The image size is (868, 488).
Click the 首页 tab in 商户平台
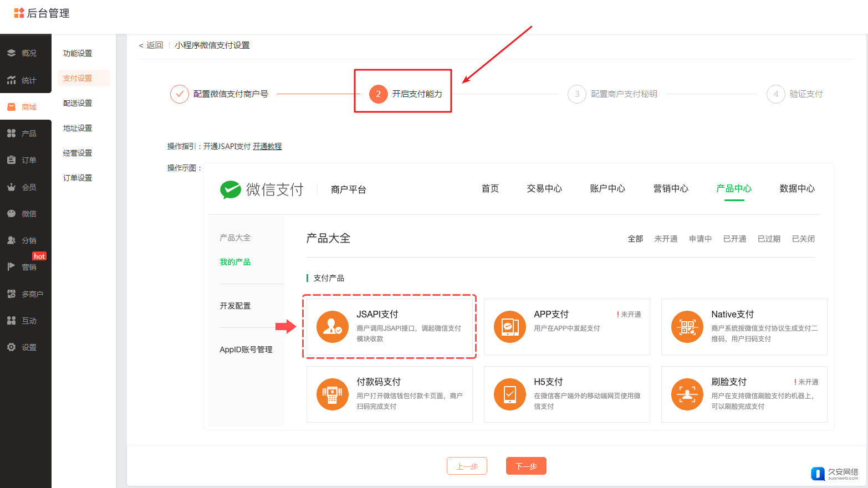click(x=490, y=188)
